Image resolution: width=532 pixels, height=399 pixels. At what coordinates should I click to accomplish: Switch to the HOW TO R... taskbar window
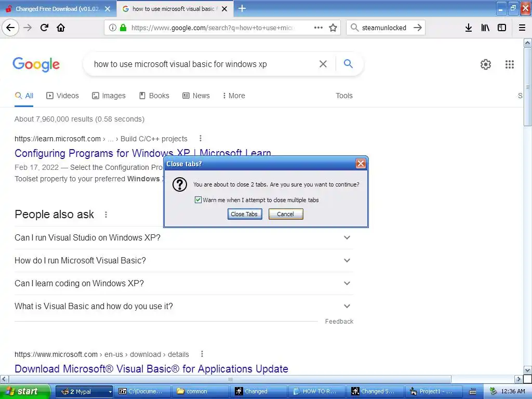pos(317,392)
